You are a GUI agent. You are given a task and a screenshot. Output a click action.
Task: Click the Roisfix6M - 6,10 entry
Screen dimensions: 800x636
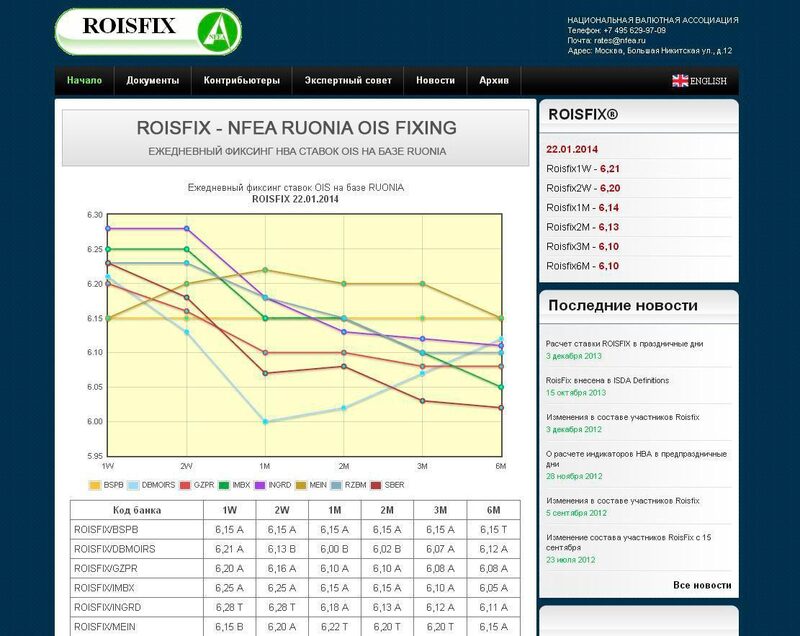(582, 266)
